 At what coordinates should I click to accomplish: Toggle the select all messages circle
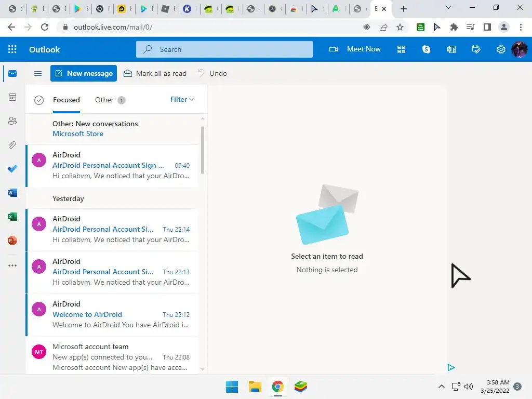[x=39, y=100]
